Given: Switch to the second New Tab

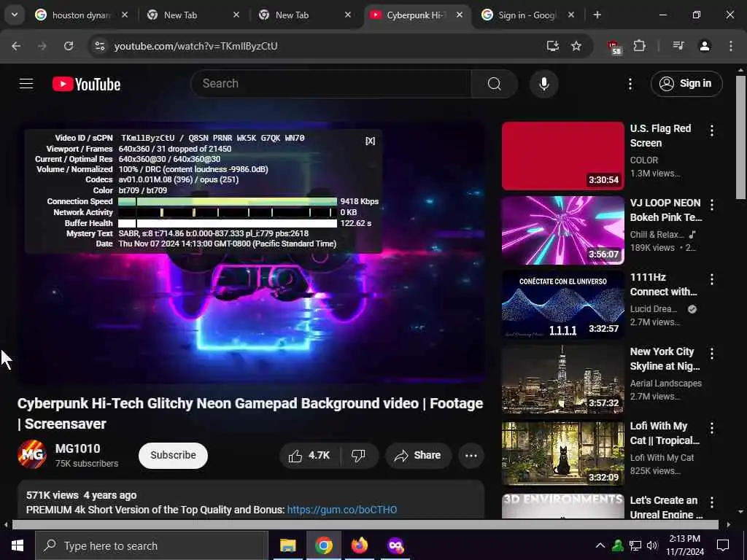Looking at the screenshot, I should (305, 15).
